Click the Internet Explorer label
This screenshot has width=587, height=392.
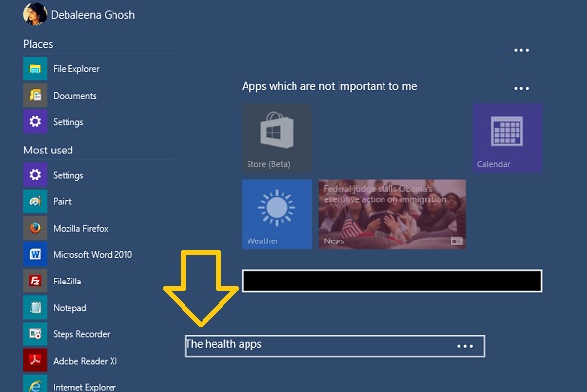(x=84, y=387)
